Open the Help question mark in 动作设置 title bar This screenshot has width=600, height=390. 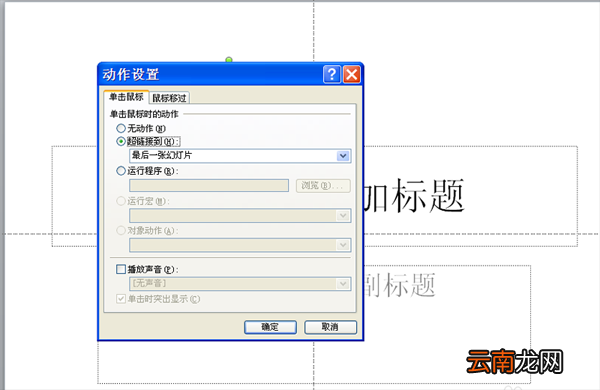[x=331, y=74]
